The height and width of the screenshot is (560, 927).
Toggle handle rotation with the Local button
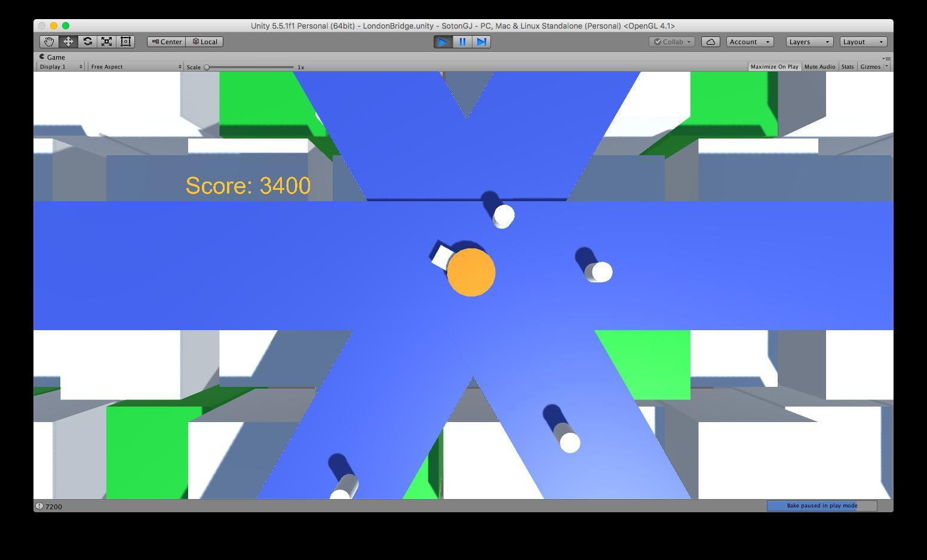(x=205, y=42)
